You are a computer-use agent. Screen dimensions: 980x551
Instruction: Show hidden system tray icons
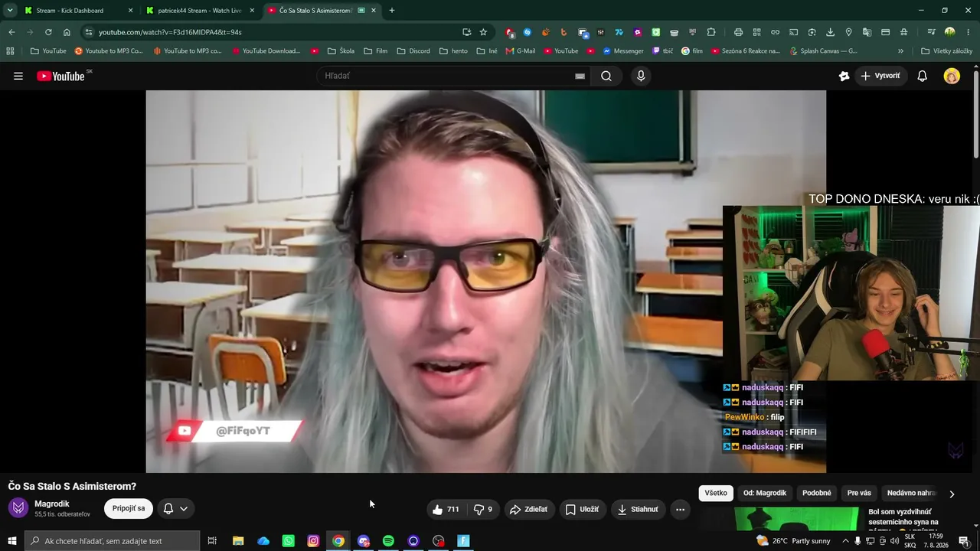(845, 541)
